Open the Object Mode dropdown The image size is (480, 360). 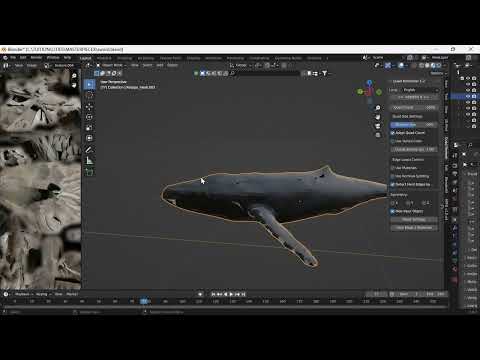pyautogui.click(x=112, y=65)
